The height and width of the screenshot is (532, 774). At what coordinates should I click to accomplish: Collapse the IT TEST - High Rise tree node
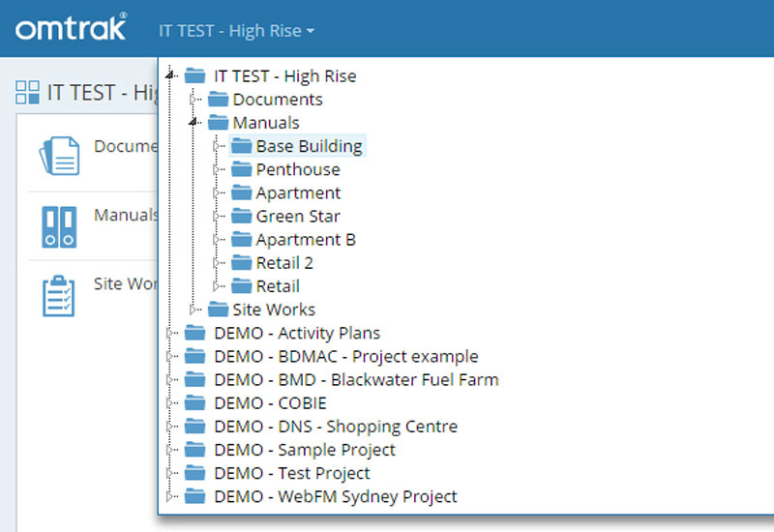point(170,75)
